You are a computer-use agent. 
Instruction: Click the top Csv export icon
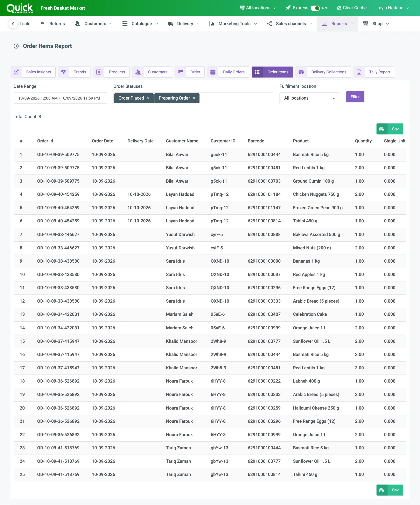pos(382,129)
